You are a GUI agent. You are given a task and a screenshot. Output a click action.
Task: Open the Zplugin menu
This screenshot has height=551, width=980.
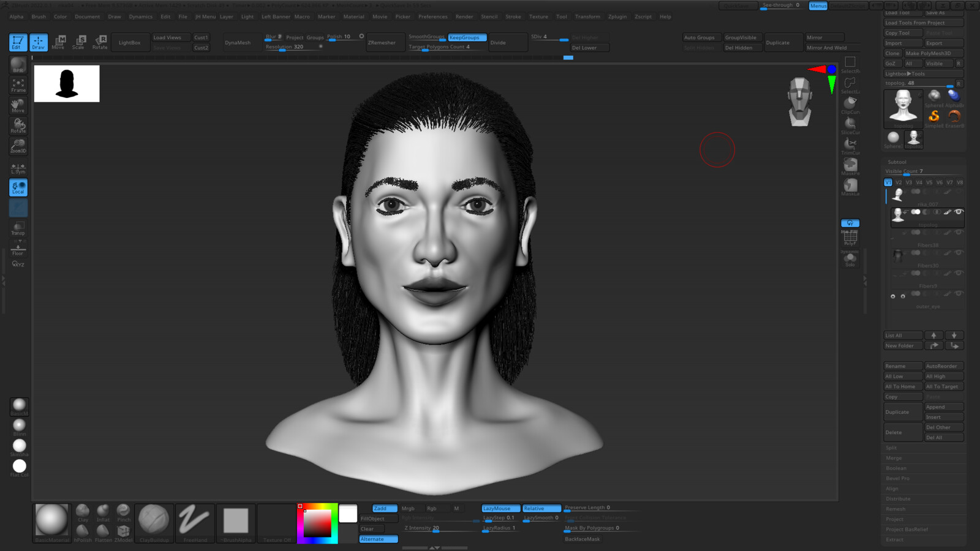[x=617, y=17]
